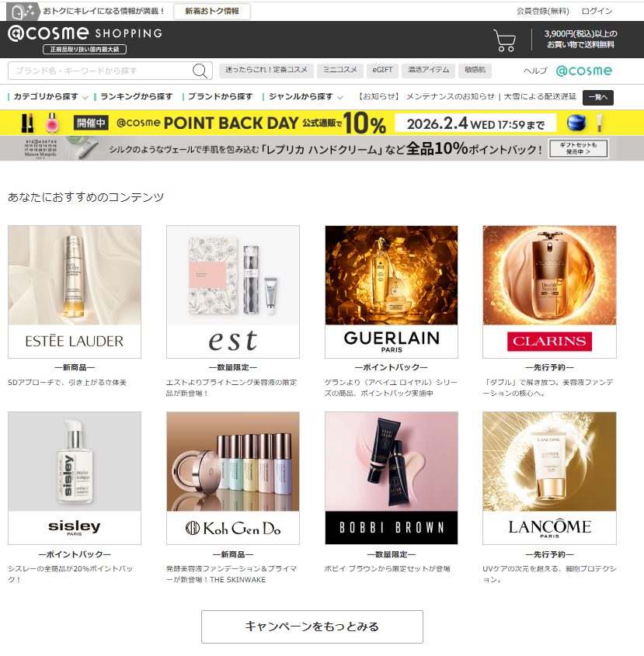The image size is (644, 656).
Task: Click the gift icon beside おトク情報
Action: [23, 12]
